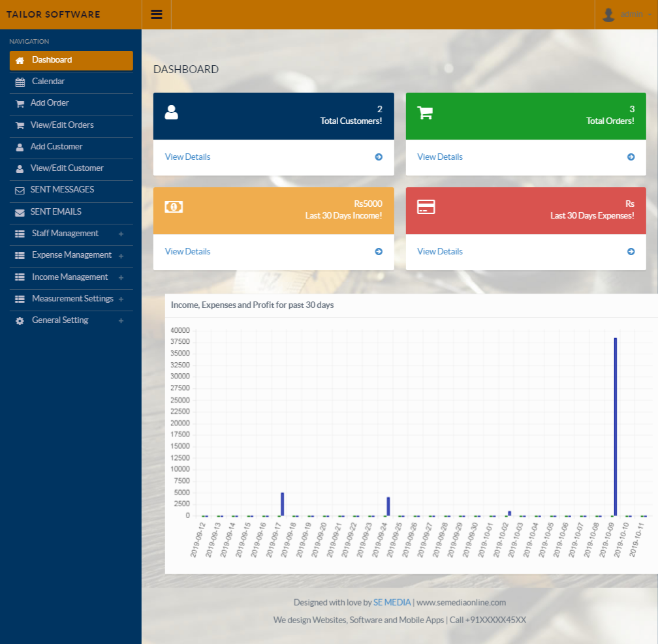This screenshot has width=658, height=644.
Task: Click the 2019-09-24 chart bar
Action: [x=388, y=506]
